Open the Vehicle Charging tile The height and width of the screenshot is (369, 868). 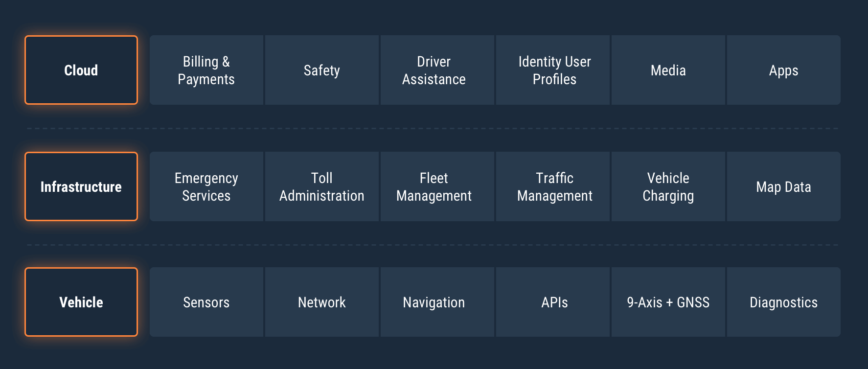pos(668,186)
